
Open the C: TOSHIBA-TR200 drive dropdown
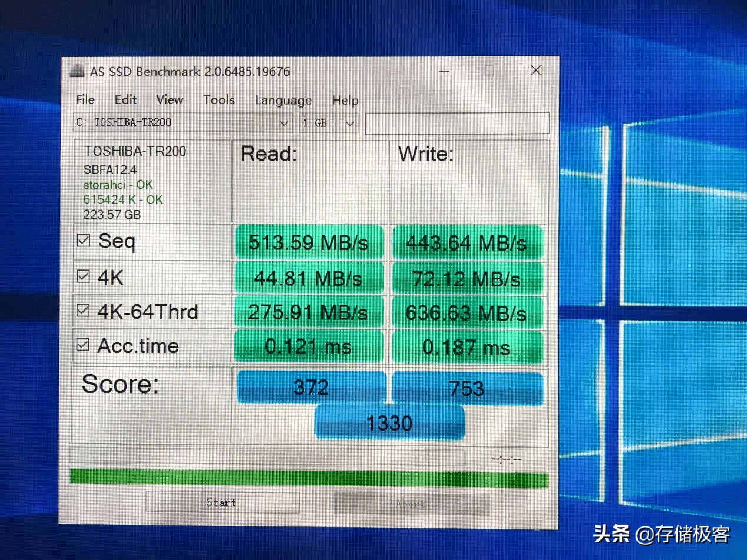pos(285,122)
